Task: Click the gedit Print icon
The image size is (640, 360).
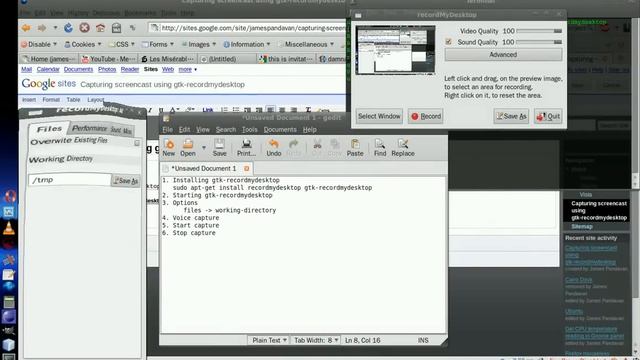Action: pyautogui.click(x=246, y=144)
